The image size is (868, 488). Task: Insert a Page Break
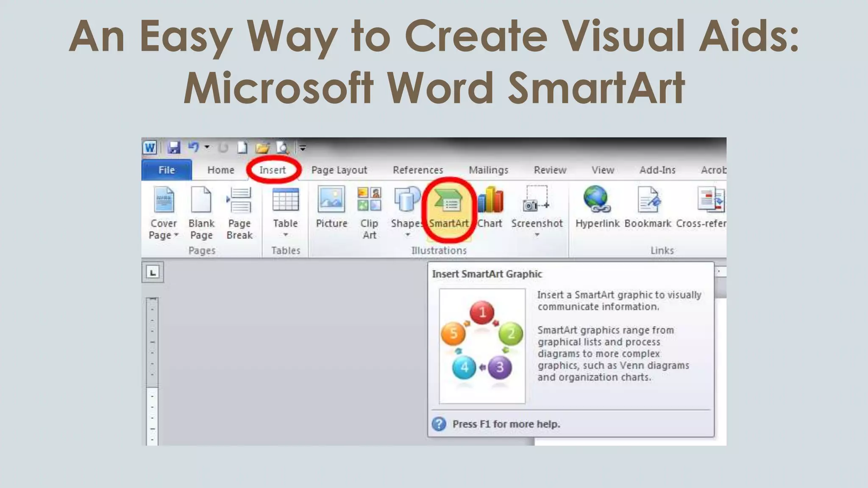(239, 213)
